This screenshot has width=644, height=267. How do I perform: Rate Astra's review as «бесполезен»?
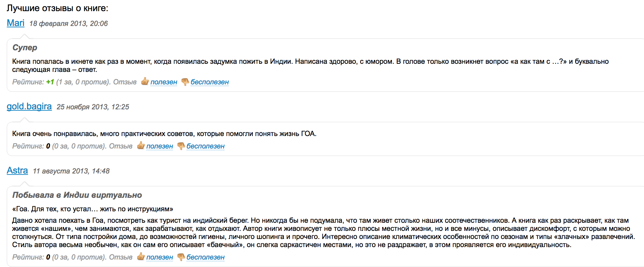[205, 257]
